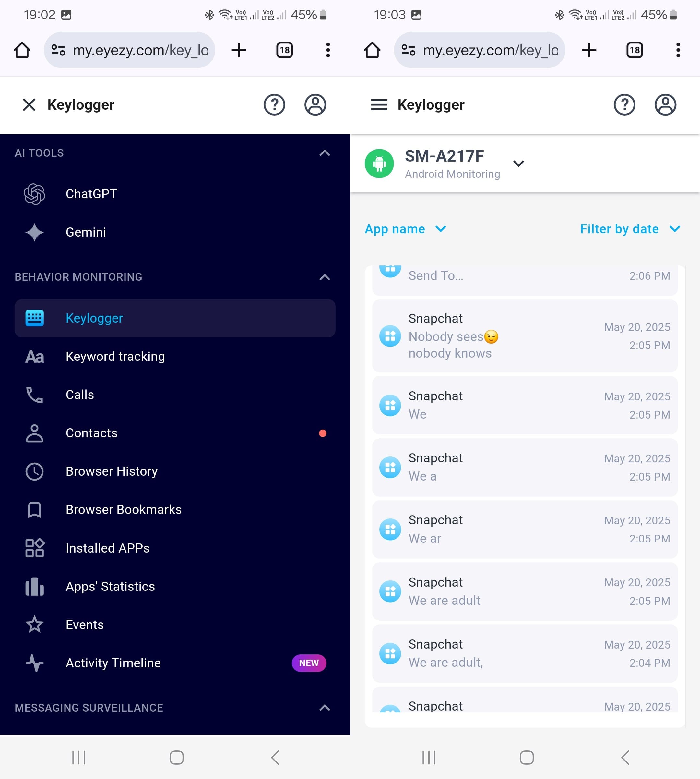Tap the hamburger menu icon
700x779 pixels.
(379, 105)
